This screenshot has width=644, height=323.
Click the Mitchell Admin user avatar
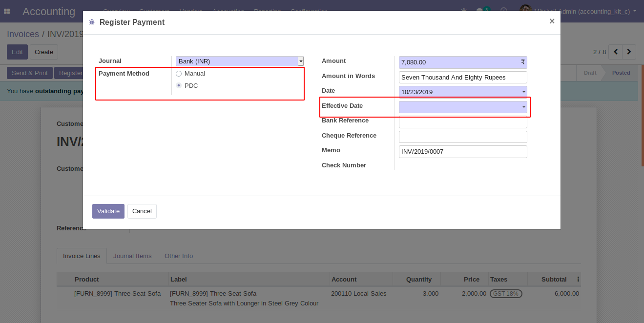tap(525, 11)
